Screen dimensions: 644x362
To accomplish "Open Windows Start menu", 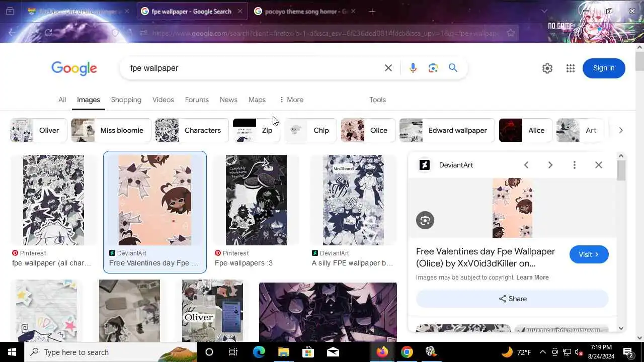I will point(12,352).
